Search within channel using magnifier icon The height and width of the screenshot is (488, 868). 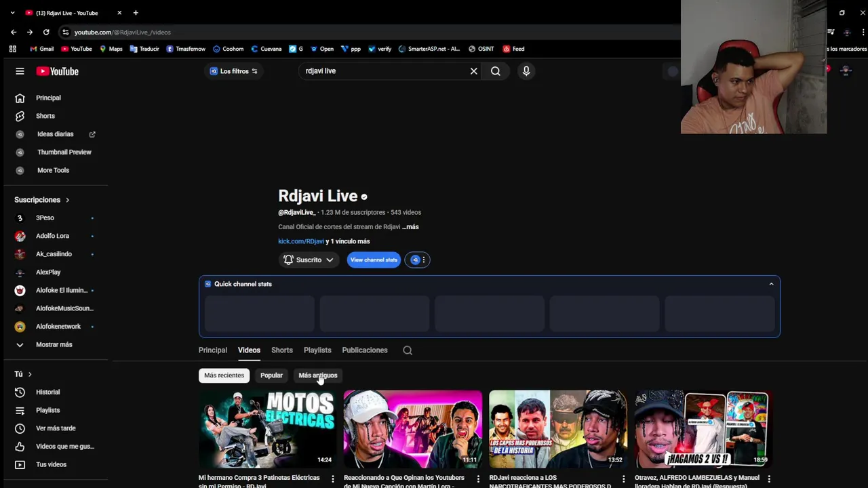click(x=408, y=350)
